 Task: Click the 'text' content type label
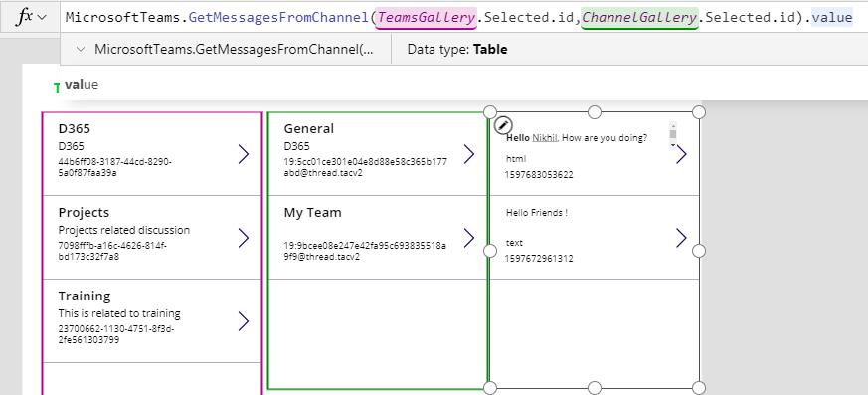514,243
